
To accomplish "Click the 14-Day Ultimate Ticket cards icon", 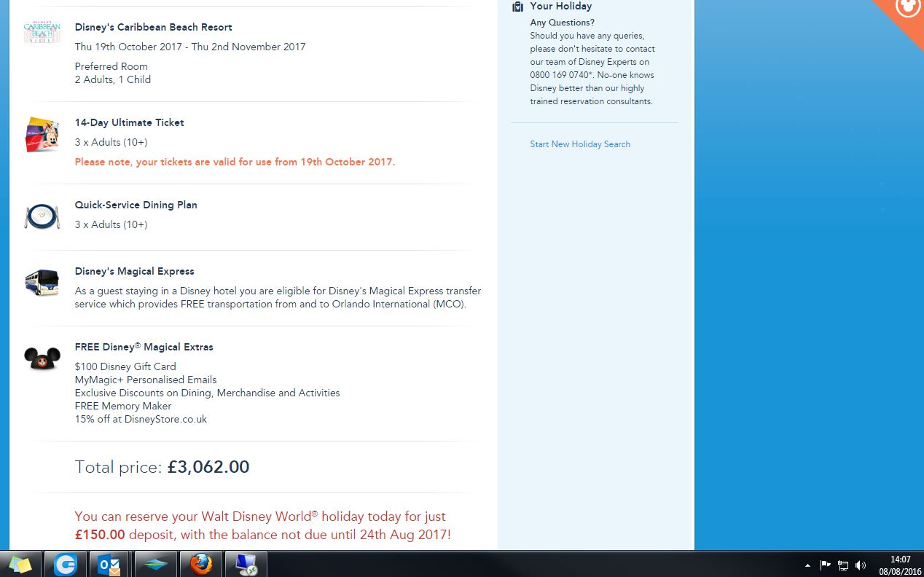I will [42, 135].
